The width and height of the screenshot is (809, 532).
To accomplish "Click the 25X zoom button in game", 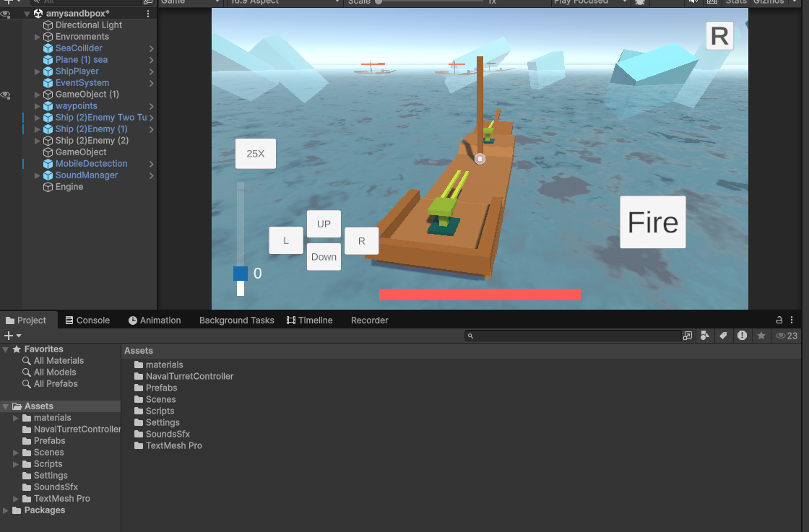I will (256, 154).
